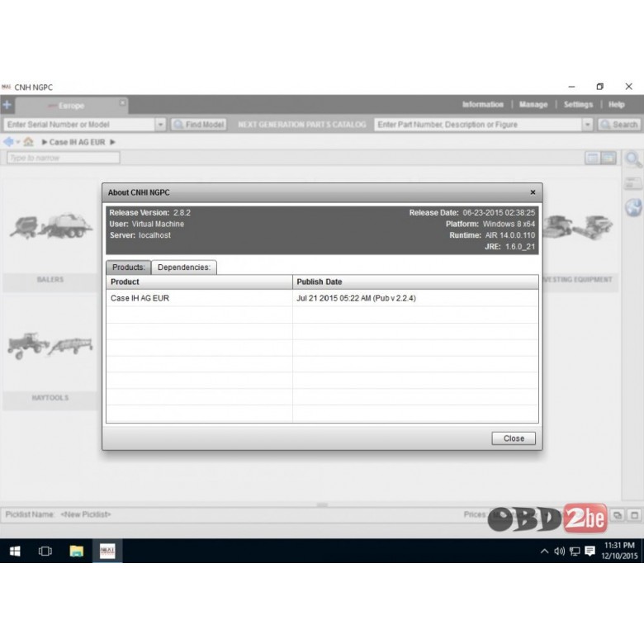Screen dimensions: 644x644
Task: Open the Action Center notification icon
Action: [x=590, y=552]
